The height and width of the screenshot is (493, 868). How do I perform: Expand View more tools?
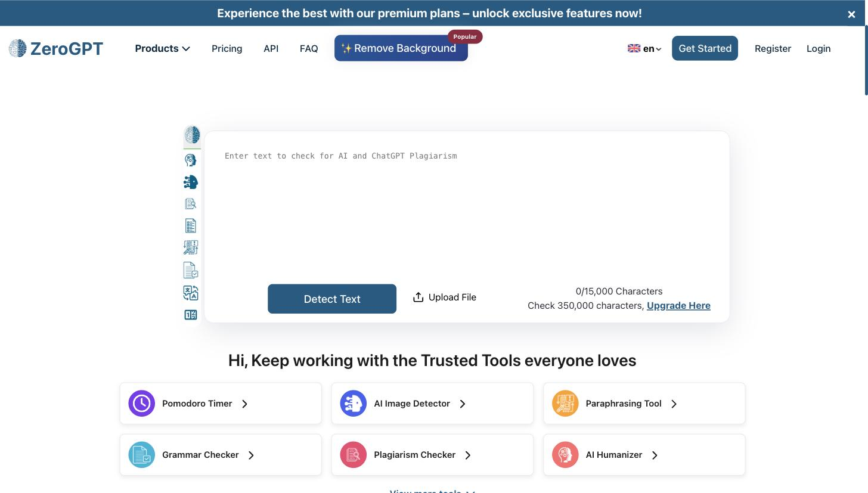pyautogui.click(x=432, y=491)
